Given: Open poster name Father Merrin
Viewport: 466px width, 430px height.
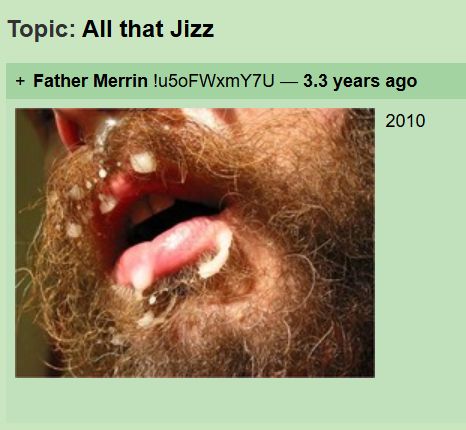Looking at the screenshot, I should pyautogui.click(x=90, y=81).
